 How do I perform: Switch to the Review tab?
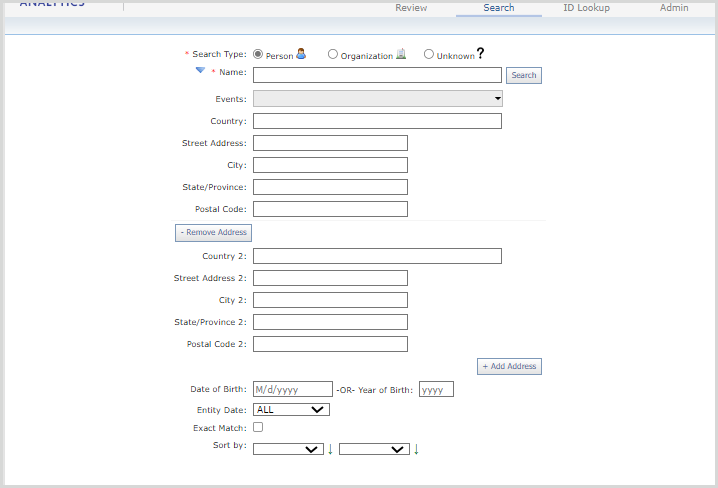(411, 8)
